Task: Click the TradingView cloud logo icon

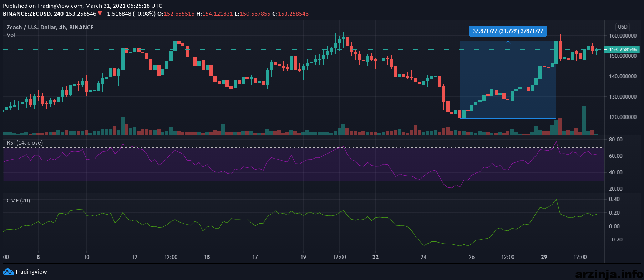Action: coord(8,272)
